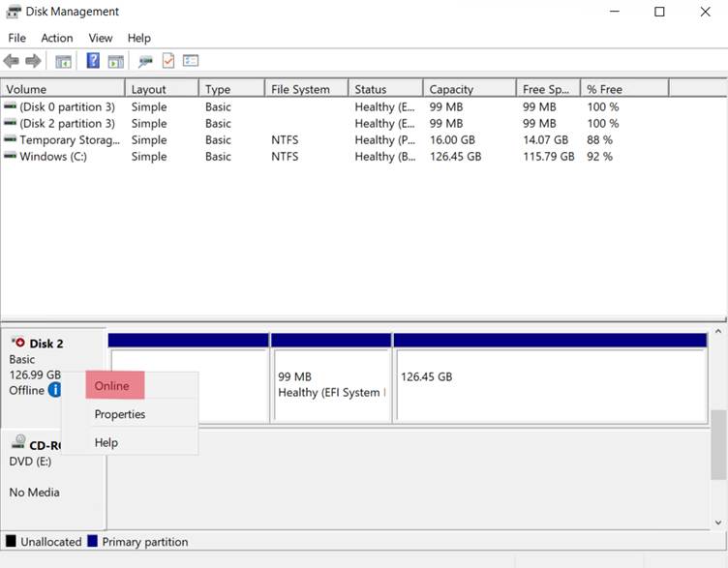Image resolution: width=728 pixels, height=568 pixels.
Task: Click the scroll down arrow in disk pane
Action: pos(718,523)
